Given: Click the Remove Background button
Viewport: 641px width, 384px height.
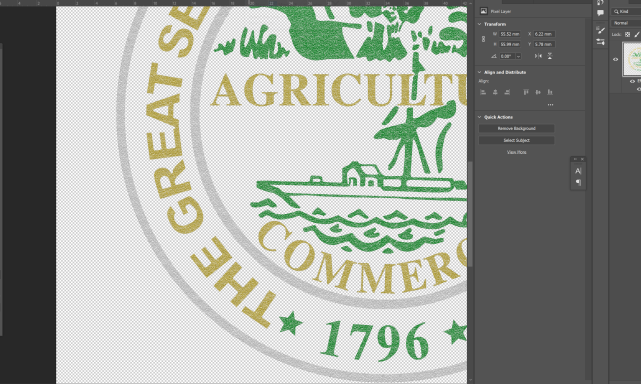Looking at the screenshot, I should coord(516,128).
